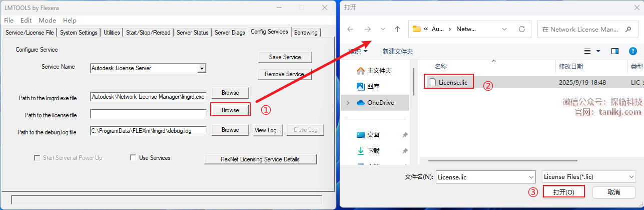This screenshot has height=210, width=644.
Task: Open the Service Name dropdown
Action: pos(202,68)
